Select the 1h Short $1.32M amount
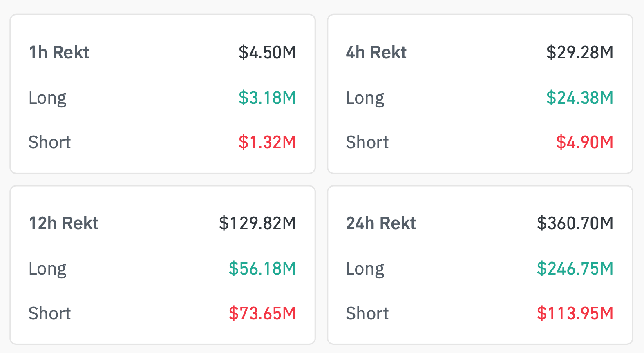 point(267,143)
